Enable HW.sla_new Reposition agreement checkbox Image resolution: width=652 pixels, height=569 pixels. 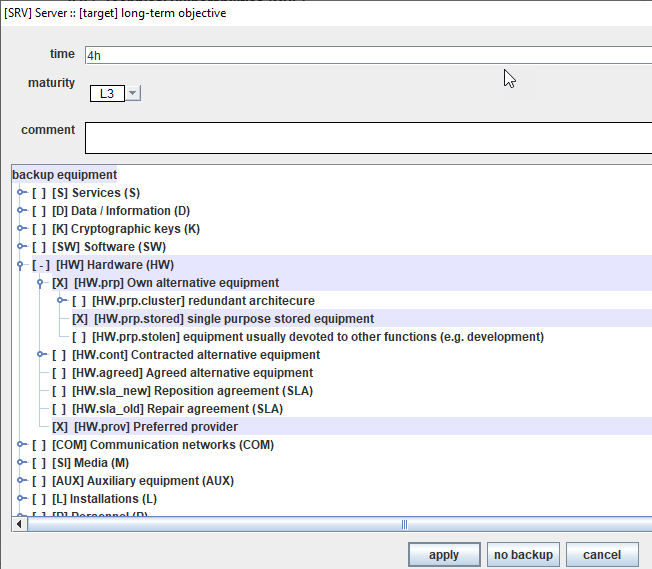click(60, 391)
